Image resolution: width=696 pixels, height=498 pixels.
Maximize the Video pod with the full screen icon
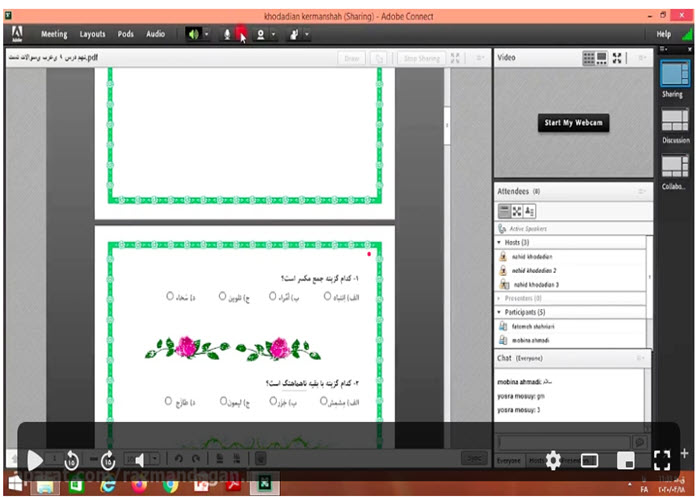point(617,58)
